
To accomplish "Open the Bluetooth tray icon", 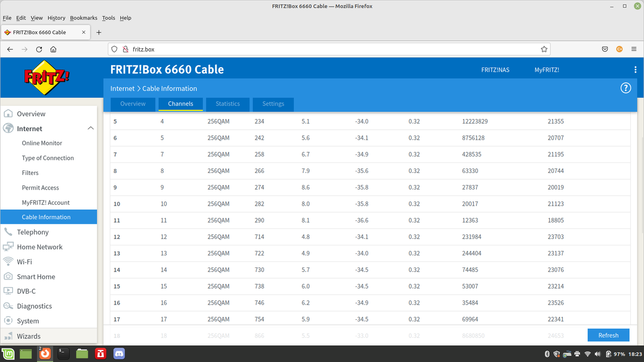I will click(x=547, y=354).
